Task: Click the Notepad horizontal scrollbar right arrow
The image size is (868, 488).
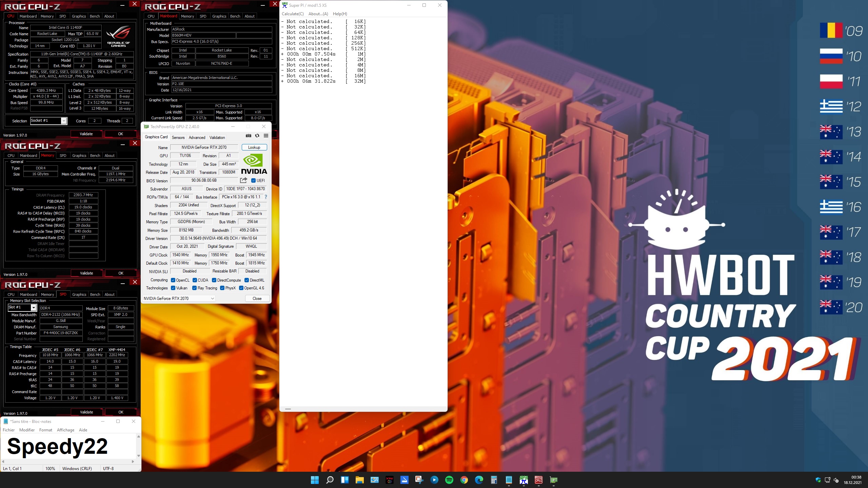Action: [x=133, y=462]
